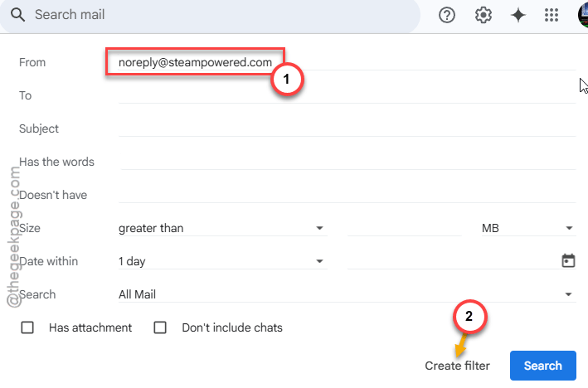Screen dimensions: 588x388
Task: Tick the Has attachment checkbox
Action: pos(27,327)
